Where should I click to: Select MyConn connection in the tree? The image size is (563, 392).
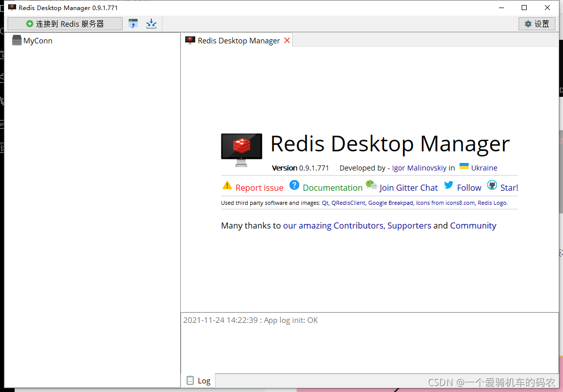[x=38, y=40]
